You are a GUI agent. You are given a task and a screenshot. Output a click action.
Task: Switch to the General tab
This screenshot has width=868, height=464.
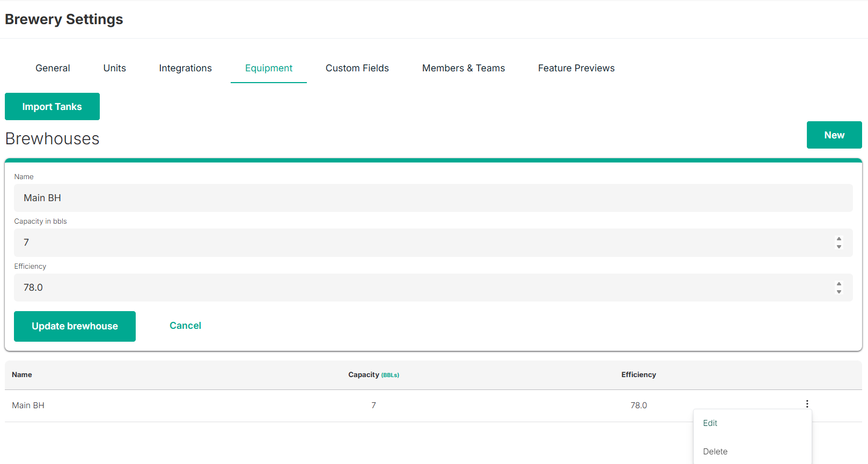coord(53,68)
